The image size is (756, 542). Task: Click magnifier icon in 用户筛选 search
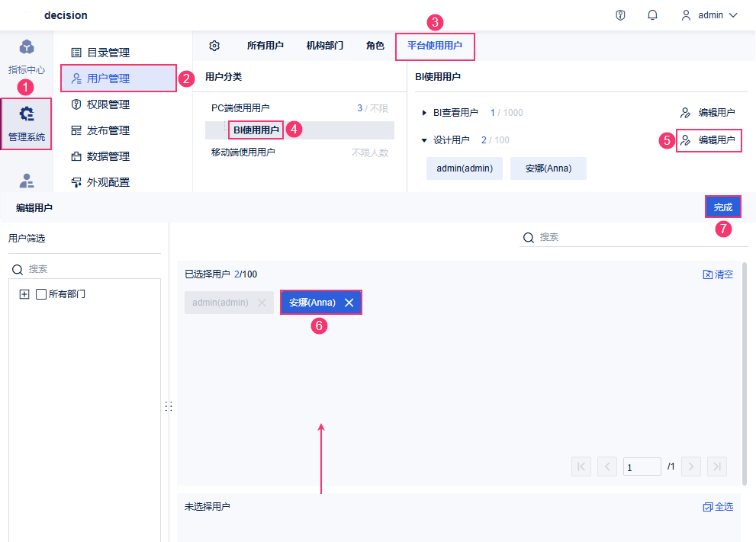coord(18,269)
